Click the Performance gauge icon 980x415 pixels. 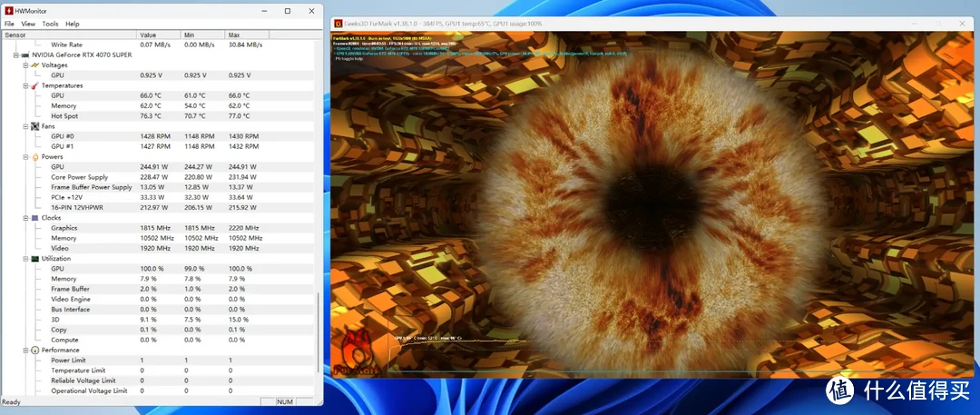35,350
